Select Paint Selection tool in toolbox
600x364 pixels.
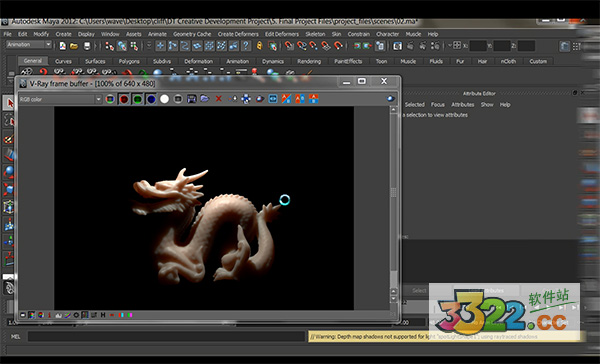point(9,138)
